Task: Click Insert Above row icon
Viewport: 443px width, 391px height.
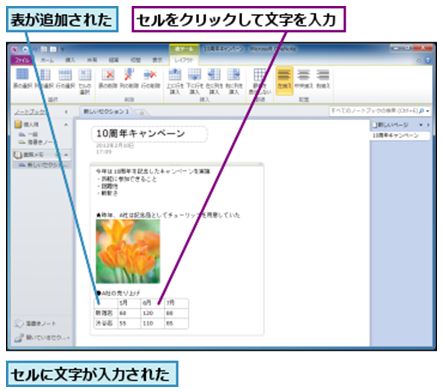Action: click(x=175, y=81)
